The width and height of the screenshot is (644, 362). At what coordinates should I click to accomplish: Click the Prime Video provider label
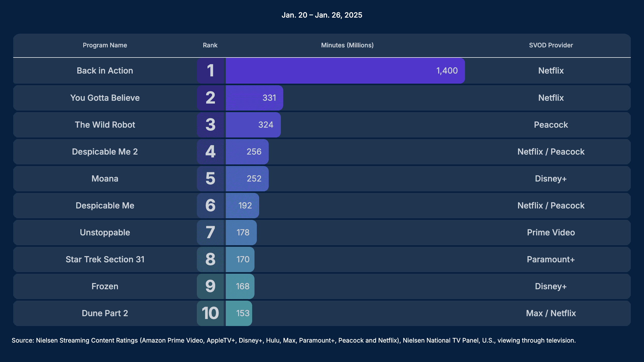tap(551, 233)
